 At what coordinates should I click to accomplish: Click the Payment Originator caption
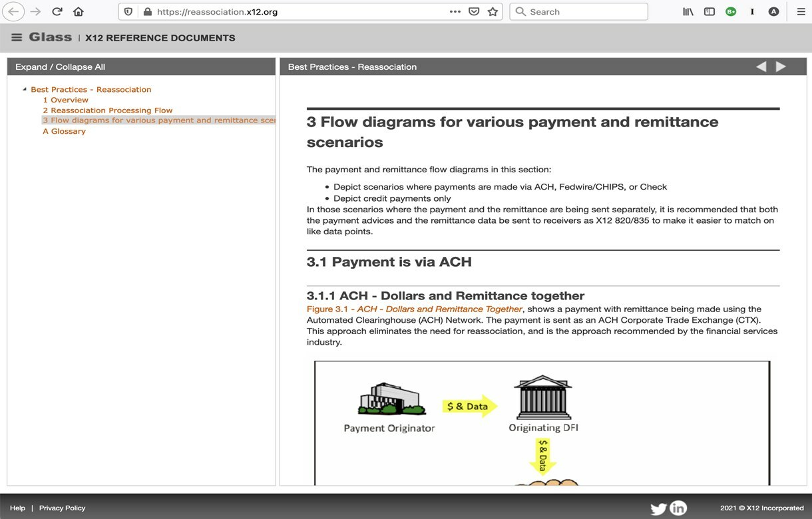coord(389,428)
